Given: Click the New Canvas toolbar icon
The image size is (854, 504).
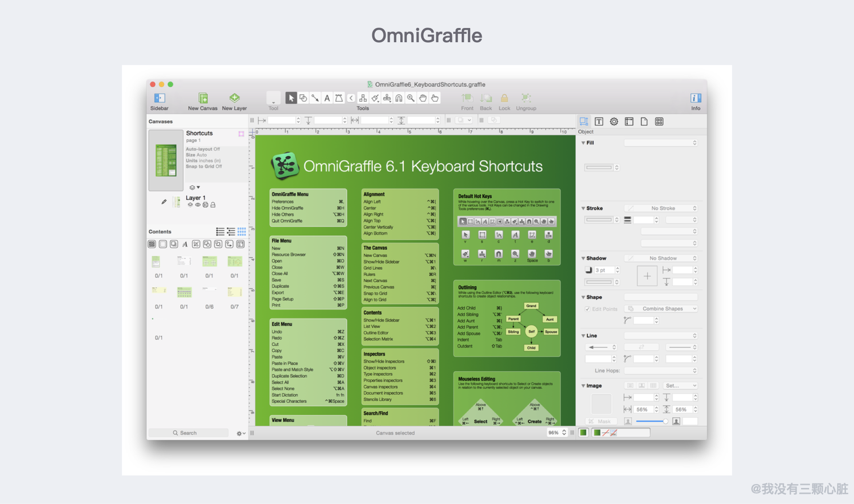Looking at the screenshot, I should [203, 98].
